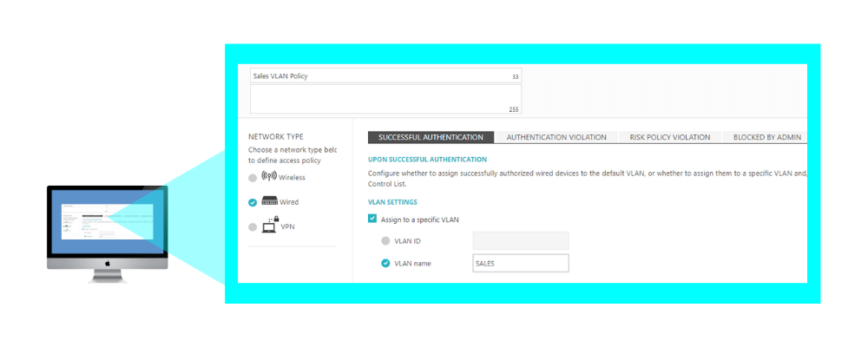Click the NETWORK TYPE heading text
The width and height of the screenshot is (868, 347).
pos(276,137)
